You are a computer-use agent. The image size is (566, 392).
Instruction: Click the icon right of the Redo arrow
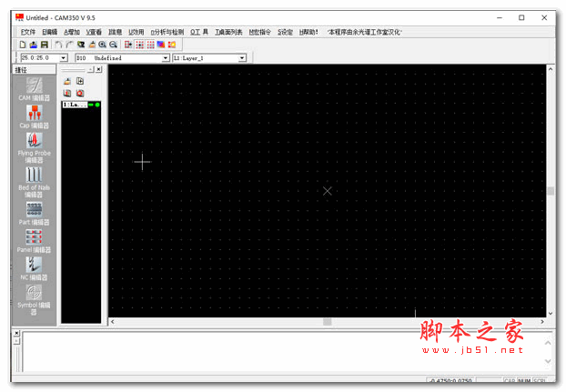coord(81,45)
